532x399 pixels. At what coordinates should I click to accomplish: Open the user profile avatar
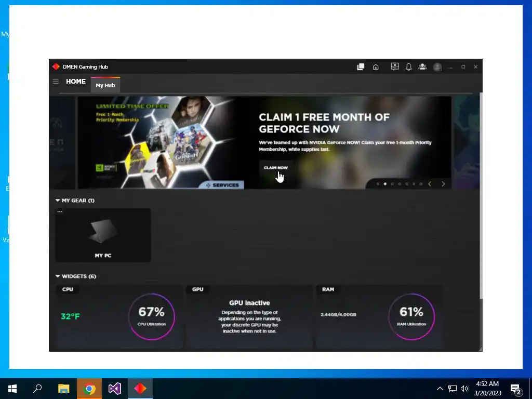coord(437,67)
